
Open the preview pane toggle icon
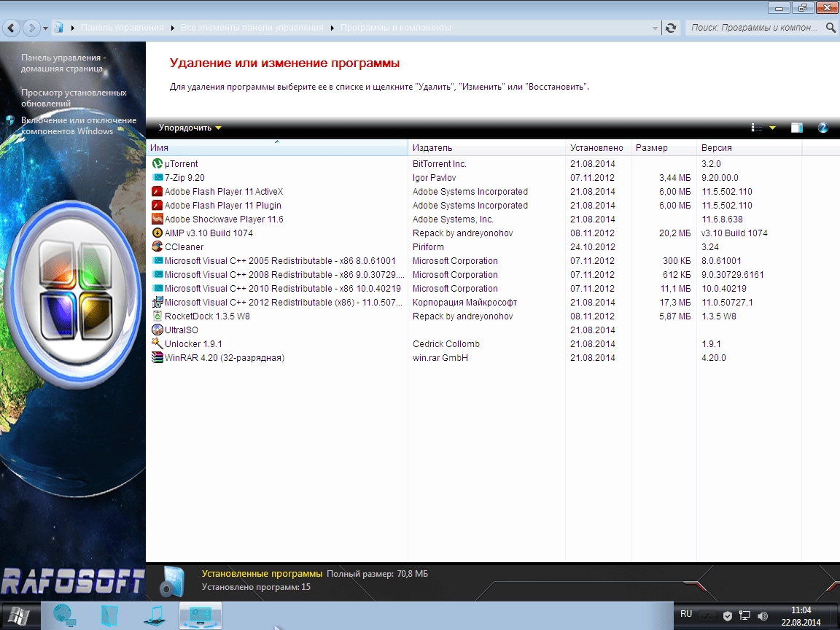point(796,128)
